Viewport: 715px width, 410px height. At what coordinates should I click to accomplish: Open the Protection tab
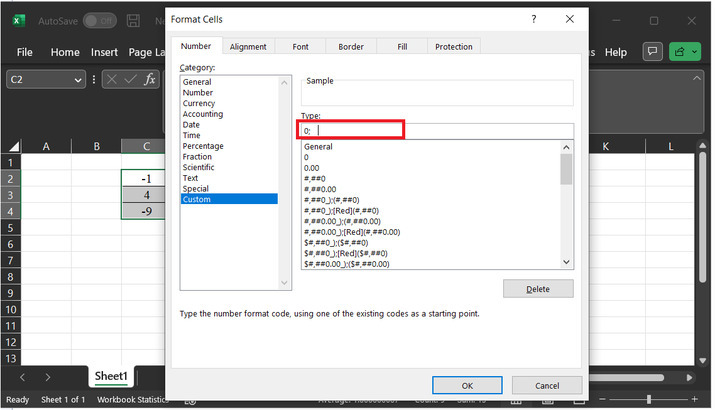coord(453,46)
